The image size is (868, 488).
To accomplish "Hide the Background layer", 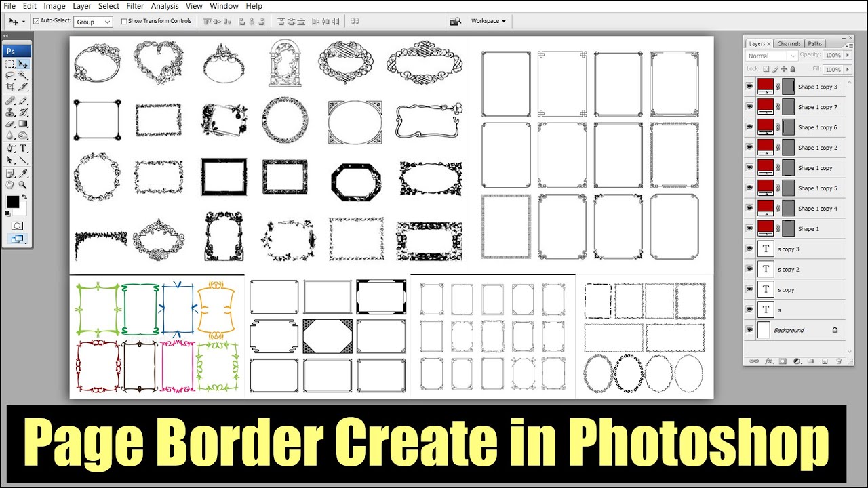I will pos(749,330).
